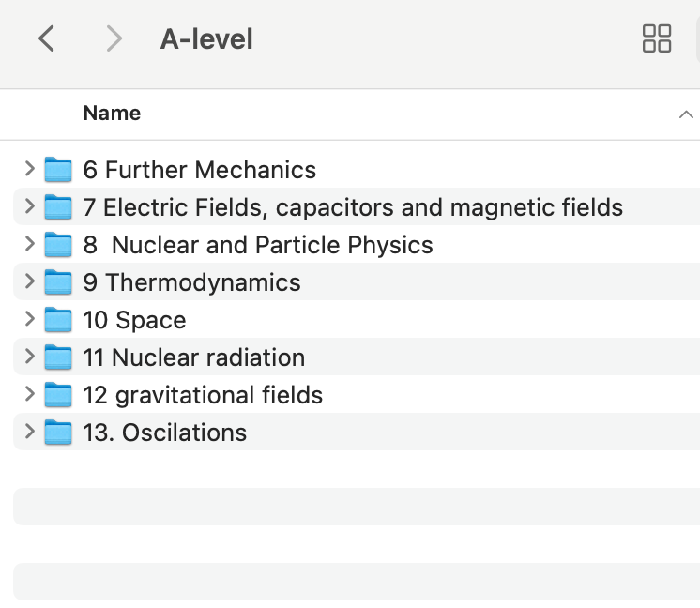This screenshot has width=700, height=608.
Task: Switch to icon grid view
Action: click(x=657, y=38)
